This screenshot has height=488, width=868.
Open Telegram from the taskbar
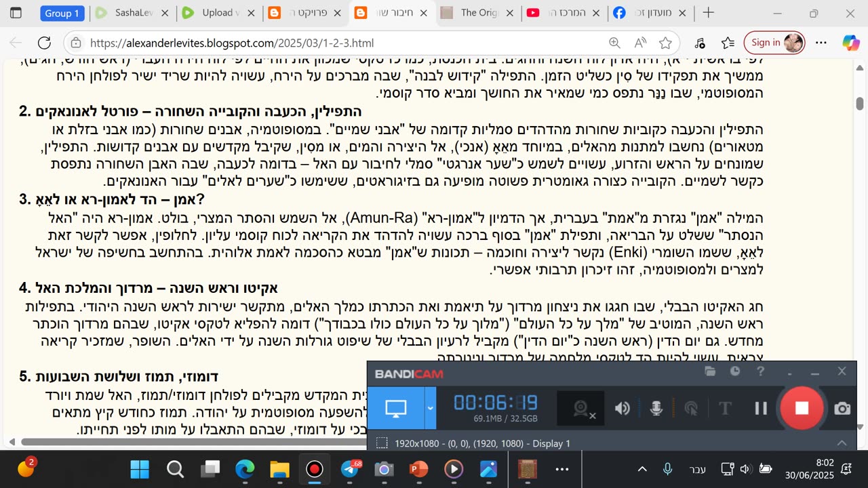click(350, 469)
